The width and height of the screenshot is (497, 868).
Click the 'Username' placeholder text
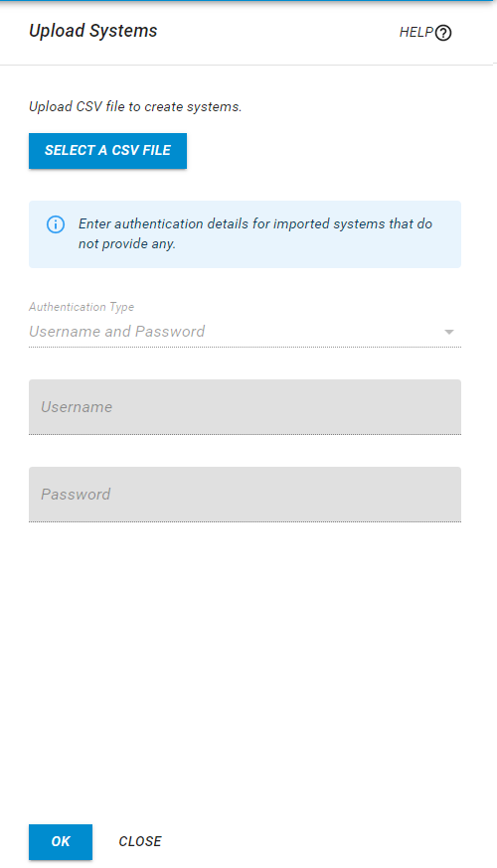pos(77,407)
